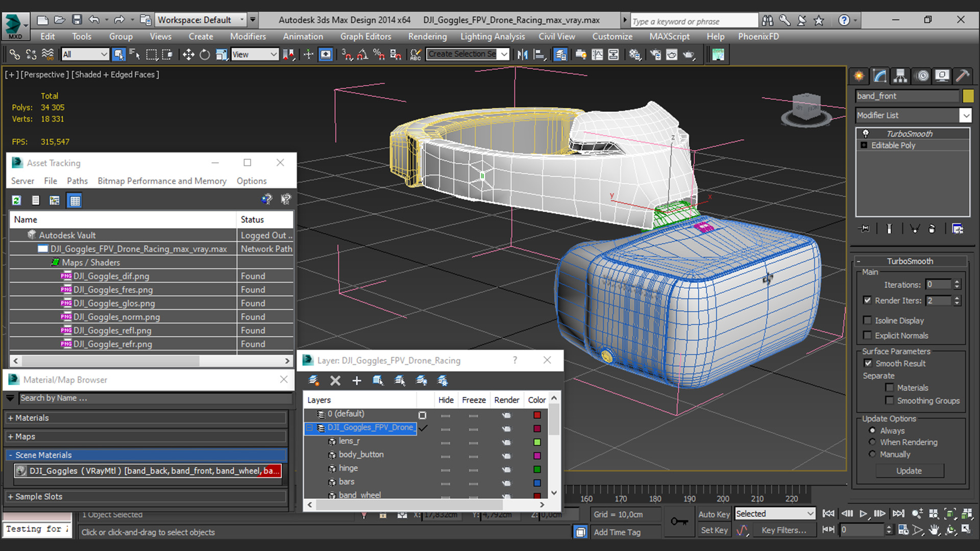Add selected objects to layer plus icon
This screenshot has width=980, height=551.
[x=357, y=381]
